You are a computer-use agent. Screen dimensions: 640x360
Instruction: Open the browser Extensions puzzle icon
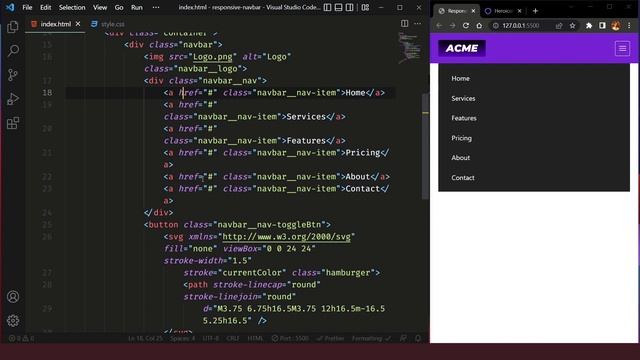pyautogui.click(x=589, y=25)
